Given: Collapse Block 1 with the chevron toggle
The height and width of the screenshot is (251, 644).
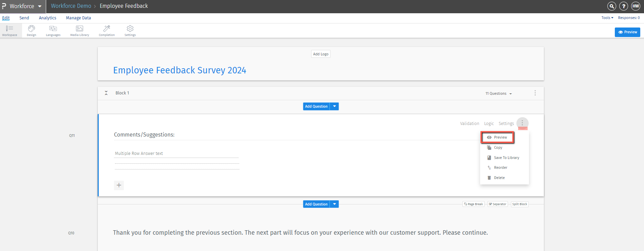Looking at the screenshot, I should tap(106, 93).
